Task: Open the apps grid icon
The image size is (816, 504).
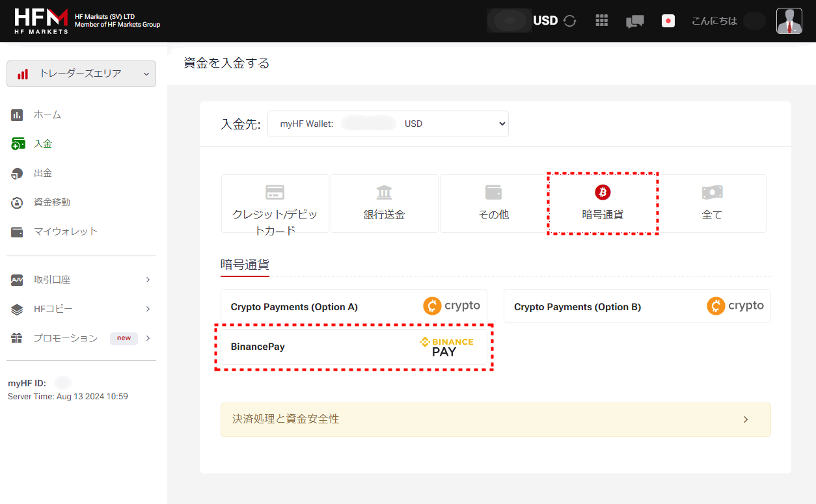Action: 602,21
